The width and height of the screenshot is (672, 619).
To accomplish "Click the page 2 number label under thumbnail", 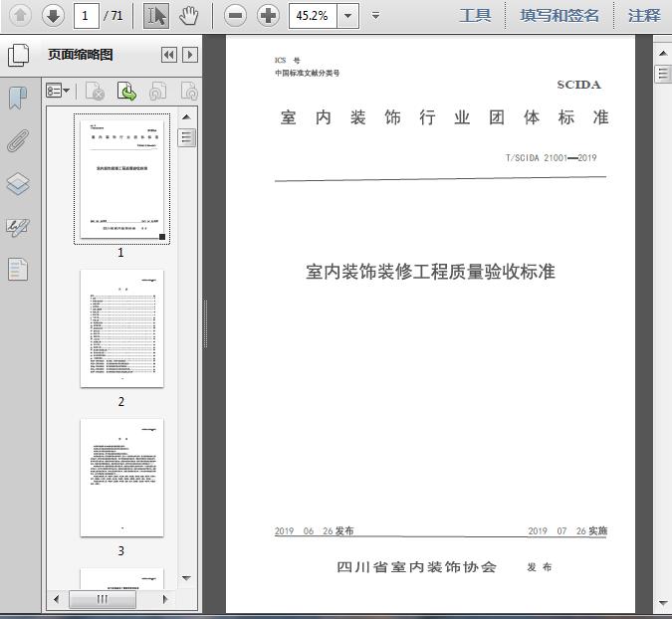I will [121, 401].
